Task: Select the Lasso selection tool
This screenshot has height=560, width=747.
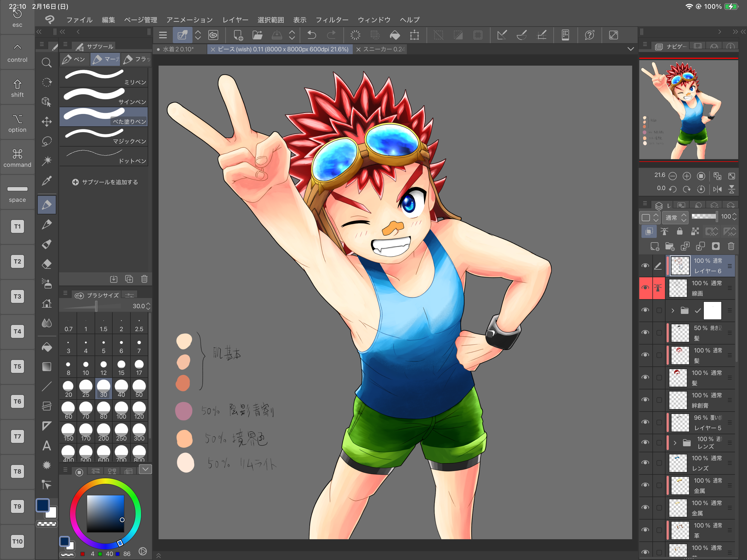Action: (46, 141)
